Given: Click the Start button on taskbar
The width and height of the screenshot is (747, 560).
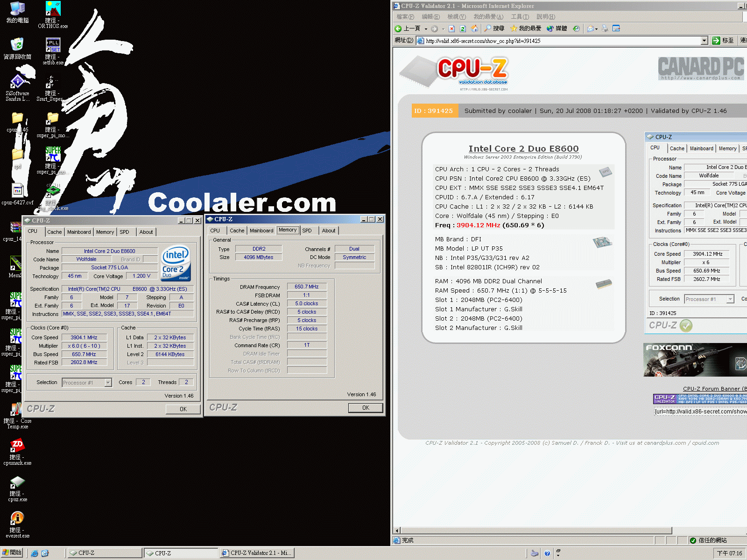Looking at the screenshot, I should coord(12,553).
